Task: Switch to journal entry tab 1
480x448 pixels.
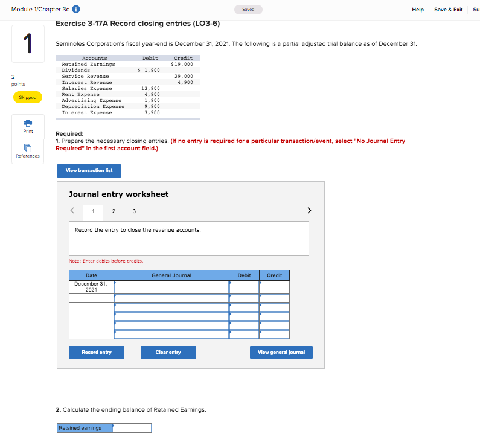Action: coord(93,213)
